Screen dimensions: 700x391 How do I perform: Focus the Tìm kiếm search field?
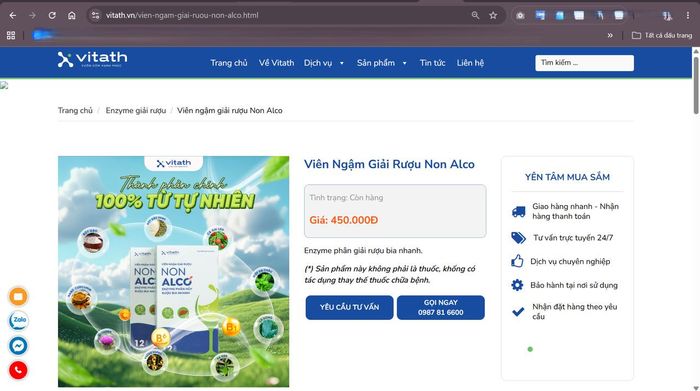point(584,63)
